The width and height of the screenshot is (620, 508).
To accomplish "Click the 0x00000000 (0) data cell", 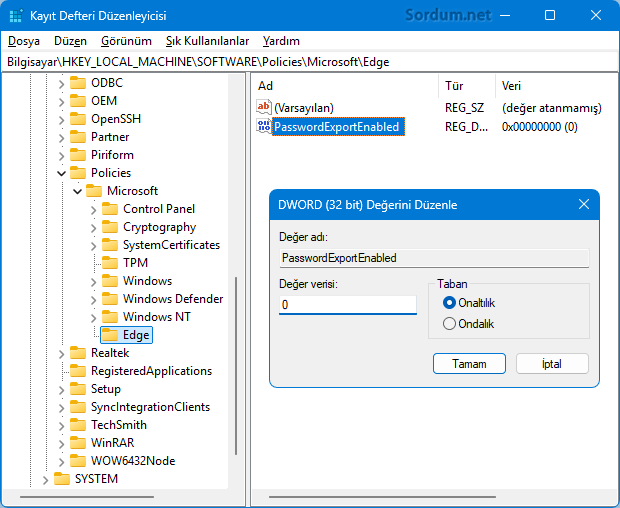I will [x=540, y=127].
